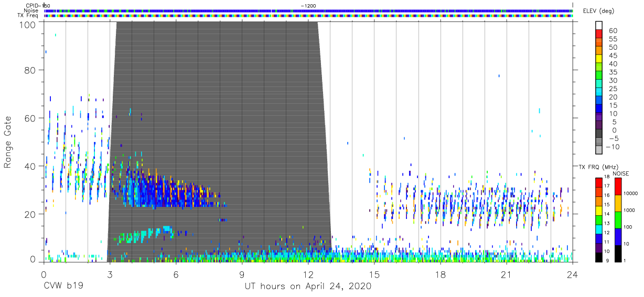
Task: Click x-axis tick label '21'
Action: click(507, 274)
